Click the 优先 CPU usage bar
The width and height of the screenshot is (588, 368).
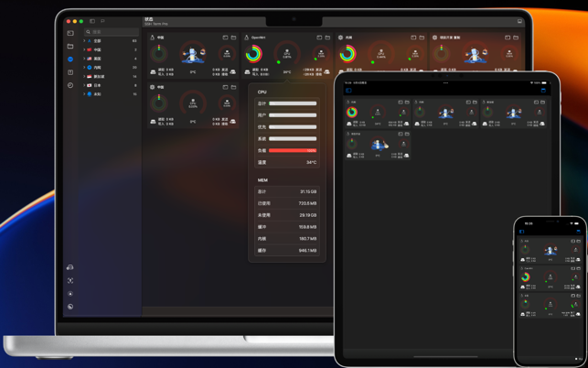pyautogui.click(x=293, y=127)
